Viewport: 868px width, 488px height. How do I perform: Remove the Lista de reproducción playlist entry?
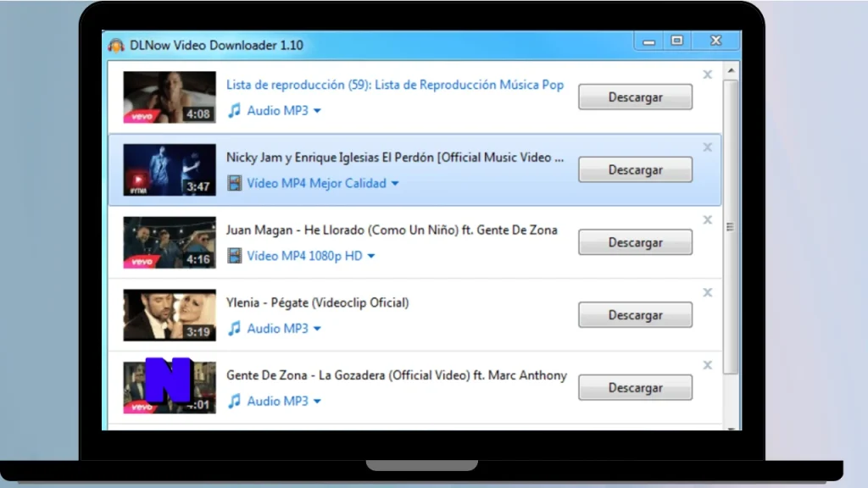[x=708, y=75]
